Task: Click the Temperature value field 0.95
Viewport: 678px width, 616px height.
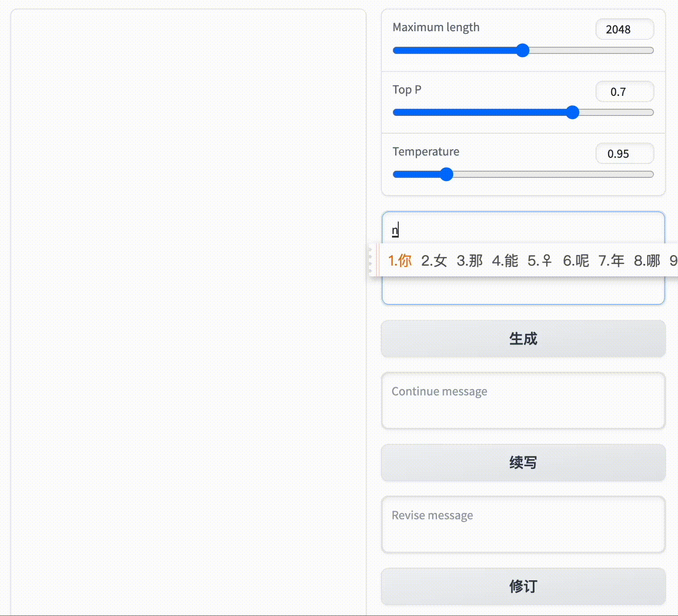Action: [625, 154]
